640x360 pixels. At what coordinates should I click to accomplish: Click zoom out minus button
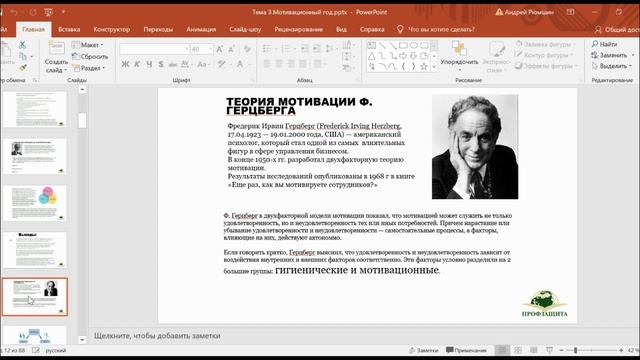click(562, 350)
